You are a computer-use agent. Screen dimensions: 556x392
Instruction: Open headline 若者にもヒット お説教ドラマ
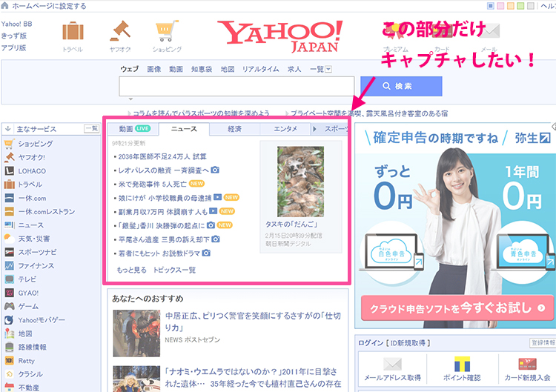click(x=159, y=253)
